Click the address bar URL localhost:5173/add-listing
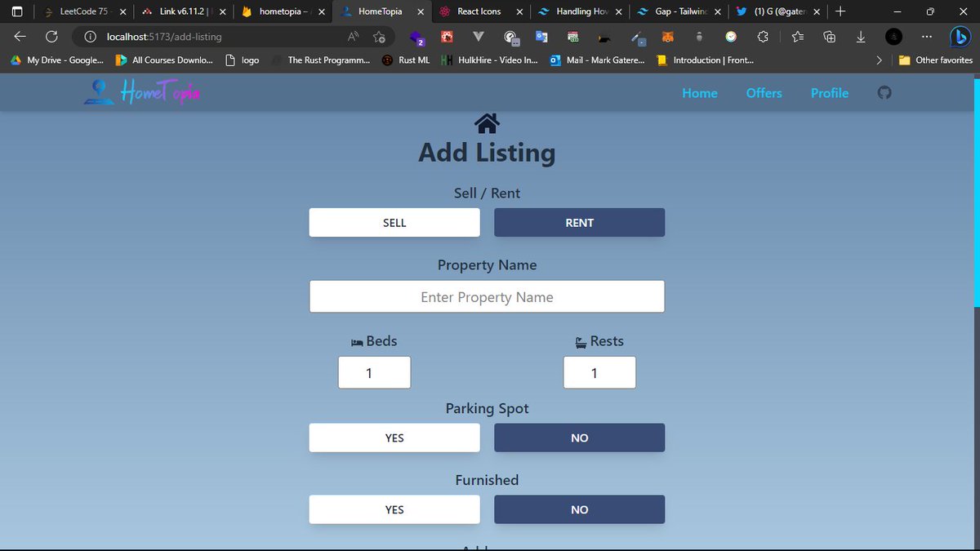 [164, 37]
